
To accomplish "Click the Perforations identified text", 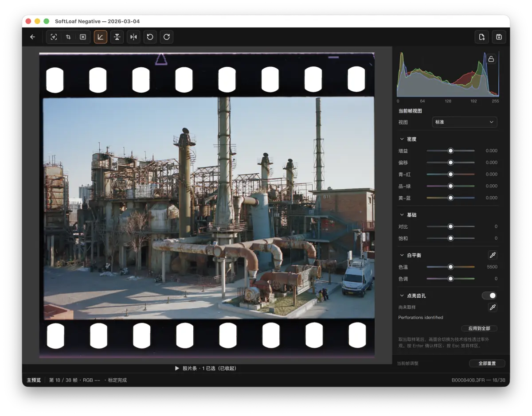I will 421,317.
